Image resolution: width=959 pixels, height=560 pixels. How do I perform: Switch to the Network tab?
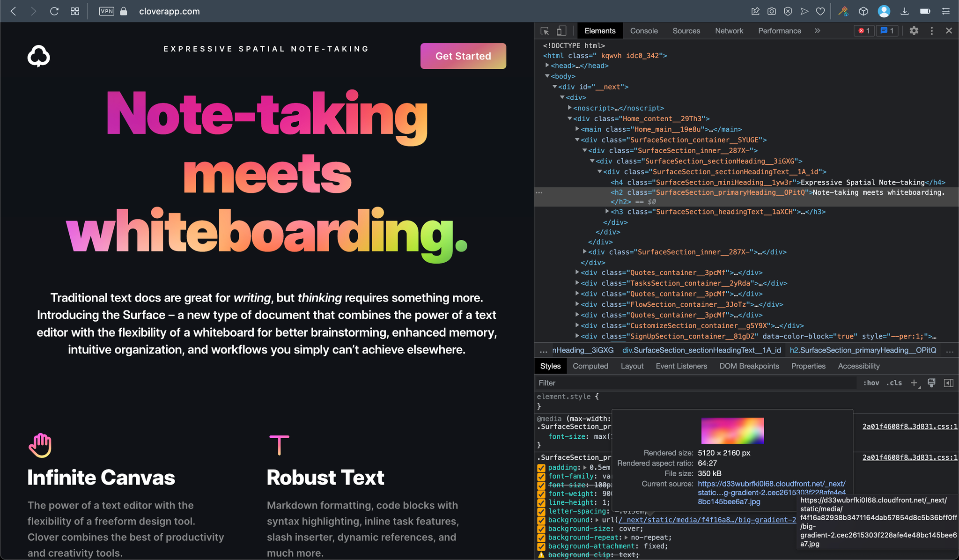click(729, 31)
